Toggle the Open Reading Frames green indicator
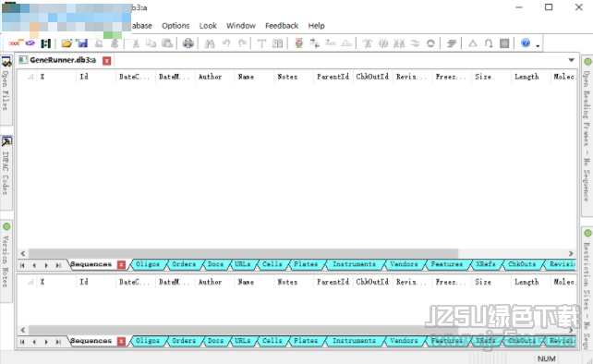The width and height of the screenshot is (593, 364). (x=587, y=61)
